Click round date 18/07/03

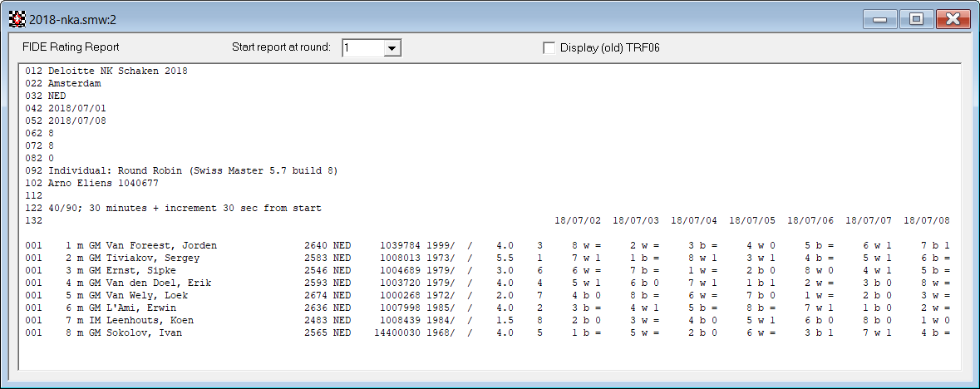[x=636, y=221]
